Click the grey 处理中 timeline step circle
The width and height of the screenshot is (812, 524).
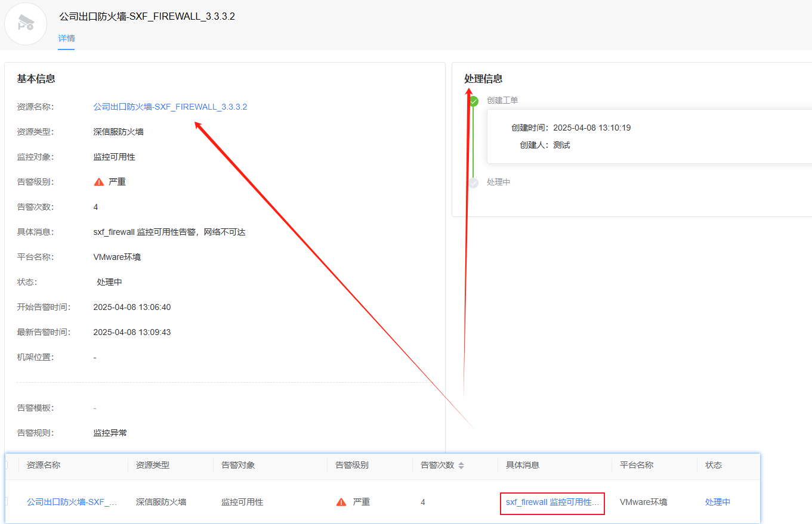474,182
